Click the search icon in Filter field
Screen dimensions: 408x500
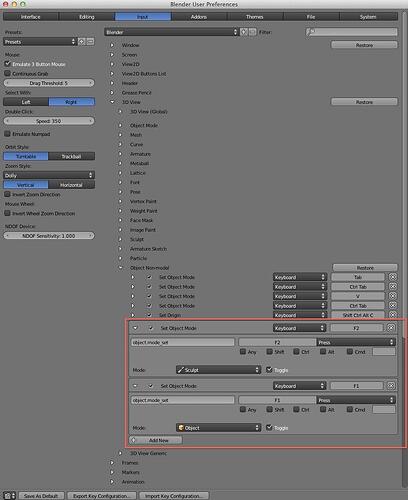[x=309, y=32]
